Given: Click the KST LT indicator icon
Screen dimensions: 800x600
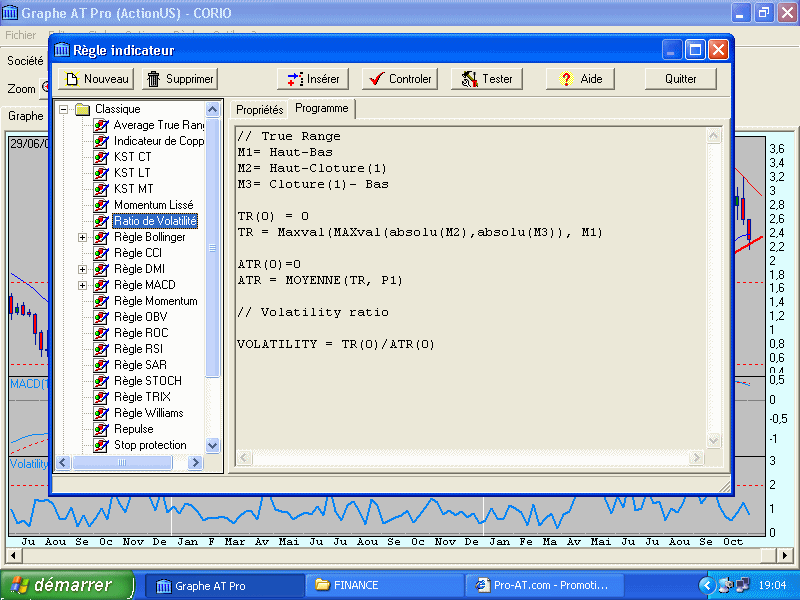Looking at the screenshot, I should [101, 173].
